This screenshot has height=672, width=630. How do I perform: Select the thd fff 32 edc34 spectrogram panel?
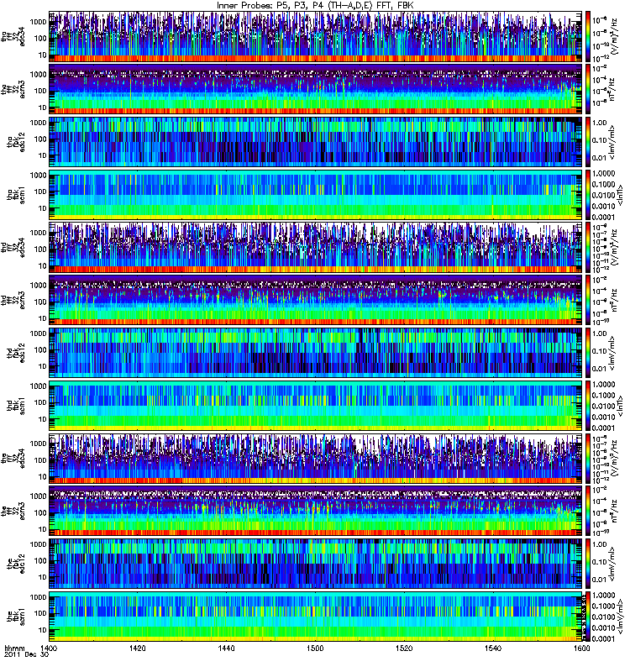pyautogui.click(x=316, y=247)
